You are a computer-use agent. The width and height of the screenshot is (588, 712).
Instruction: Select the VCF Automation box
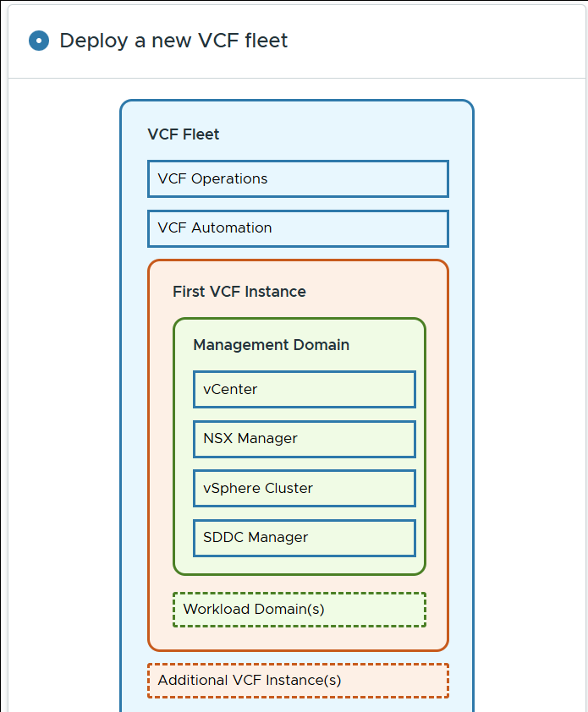click(x=298, y=228)
